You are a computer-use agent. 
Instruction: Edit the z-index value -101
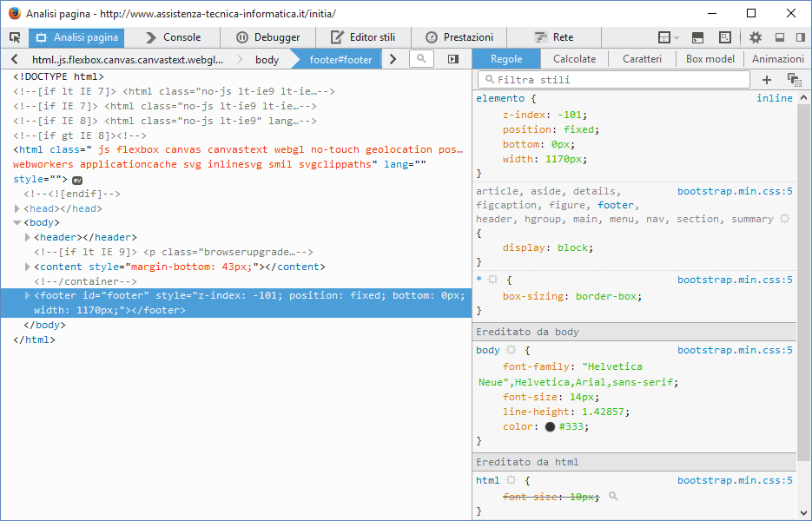click(x=570, y=115)
